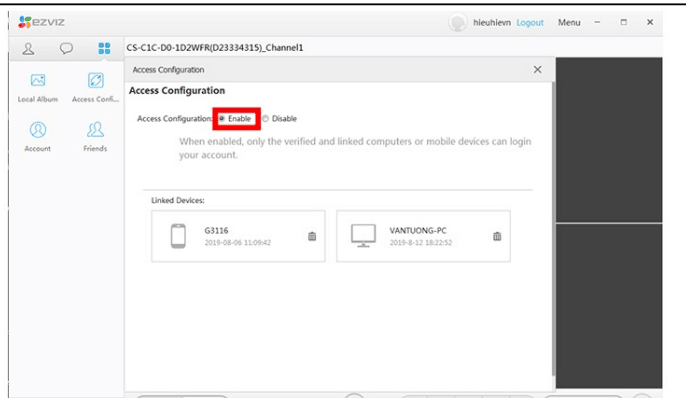
Task: Select the G3116 phone device card
Action: (x=238, y=236)
